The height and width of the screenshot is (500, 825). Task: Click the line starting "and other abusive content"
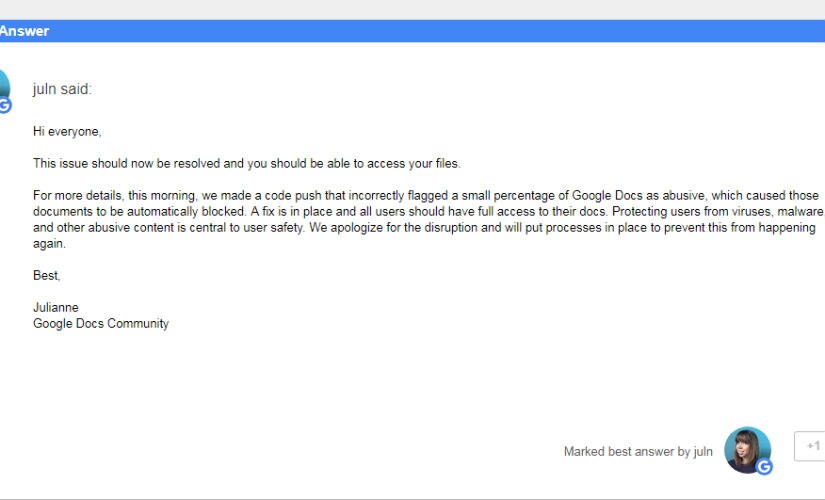424,228
